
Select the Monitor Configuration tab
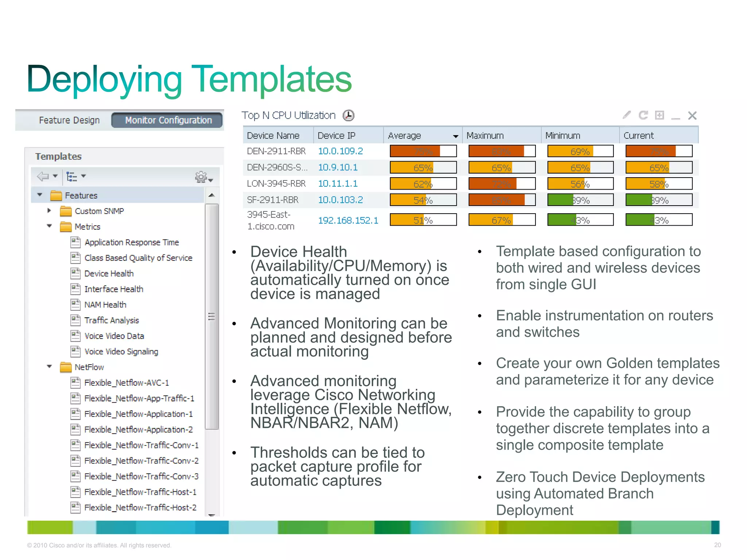(168, 120)
